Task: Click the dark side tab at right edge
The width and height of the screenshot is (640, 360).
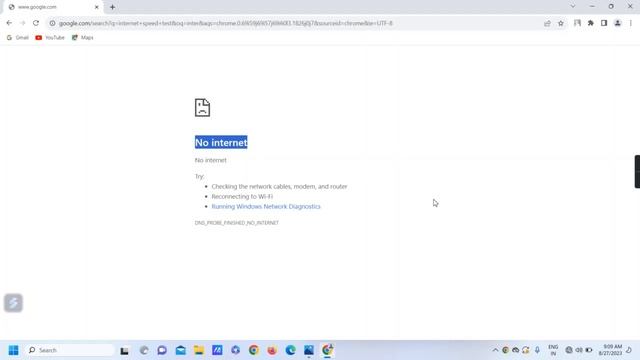Action: tap(637, 171)
